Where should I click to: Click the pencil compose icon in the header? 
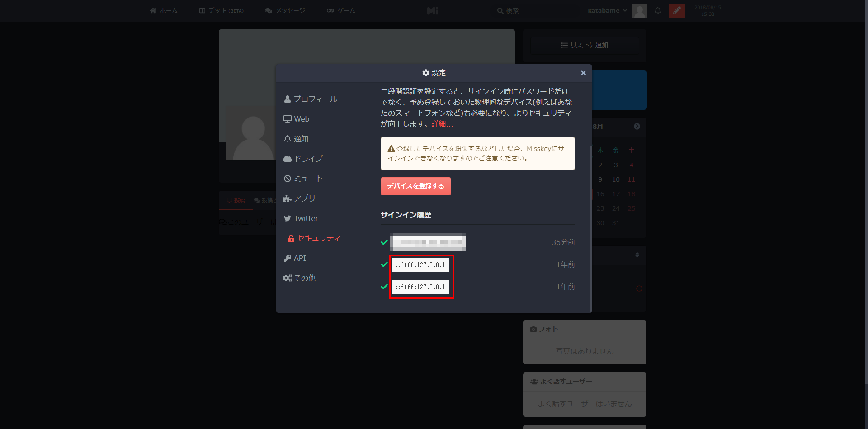(x=676, y=10)
